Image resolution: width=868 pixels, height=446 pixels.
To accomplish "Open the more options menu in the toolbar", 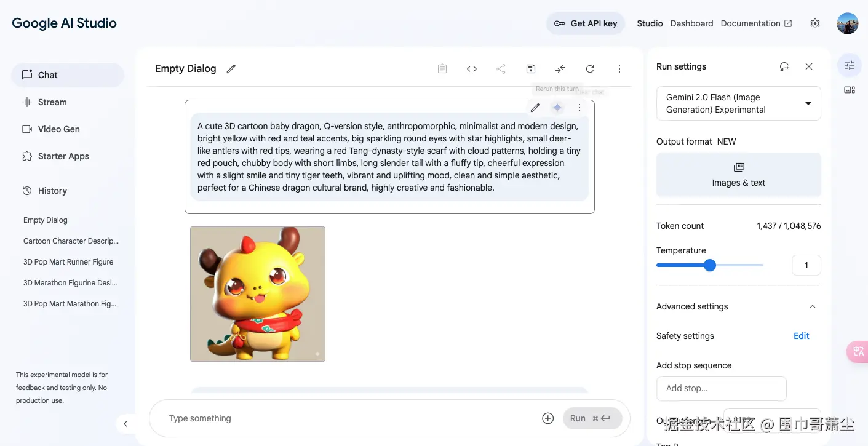I will click(x=619, y=68).
